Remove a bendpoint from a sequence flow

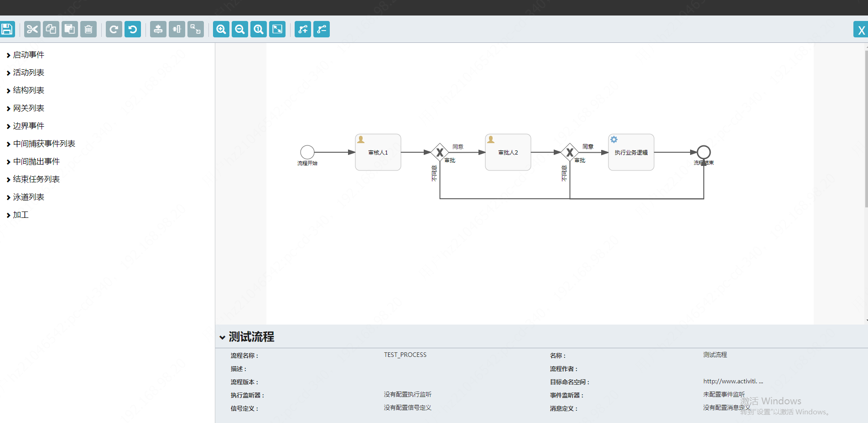click(x=322, y=29)
